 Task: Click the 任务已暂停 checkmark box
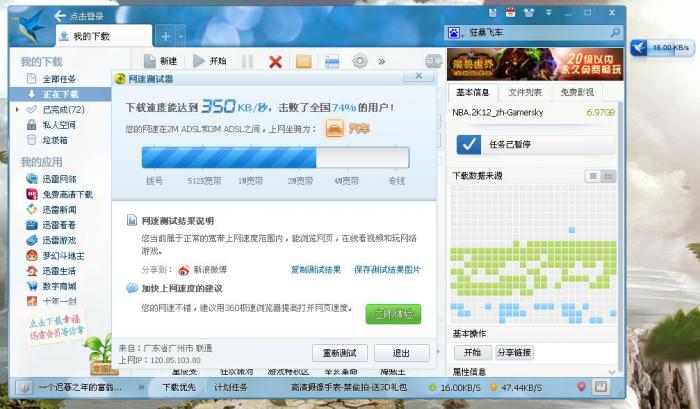click(x=469, y=144)
